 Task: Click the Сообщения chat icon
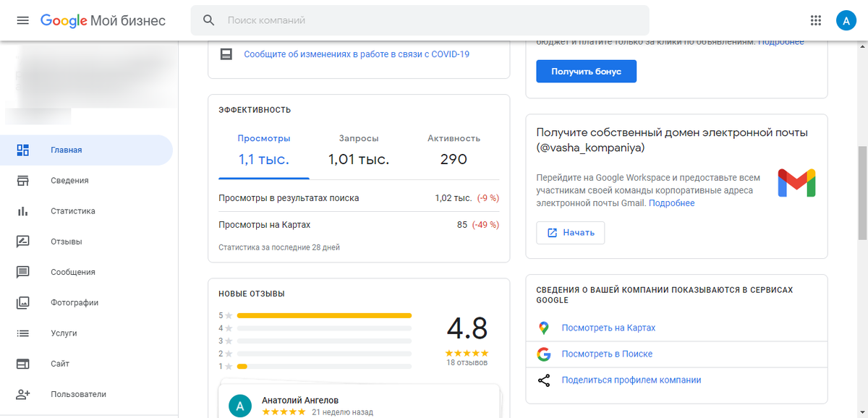point(23,272)
